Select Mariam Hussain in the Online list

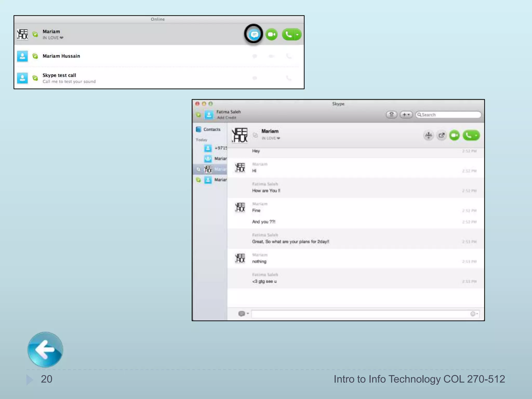tap(61, 56)
